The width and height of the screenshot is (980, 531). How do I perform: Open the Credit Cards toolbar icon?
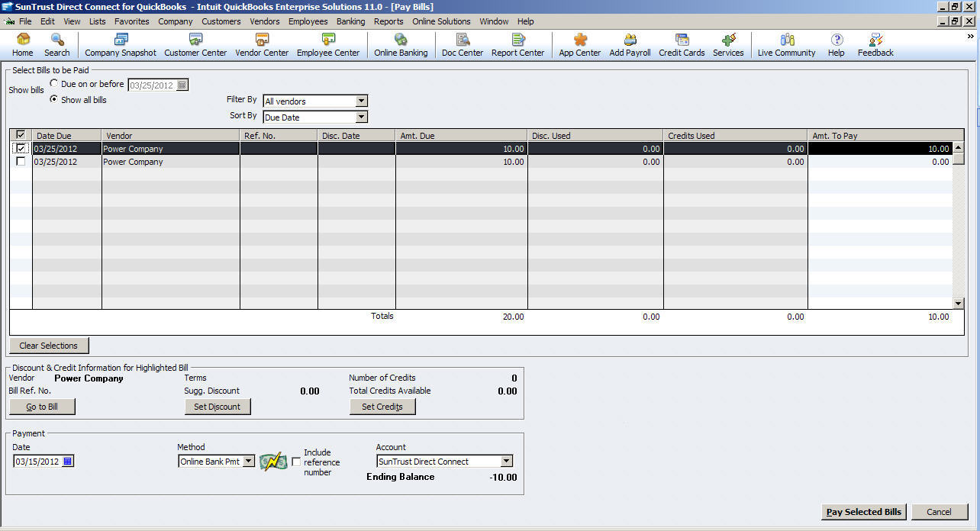[682, 45]
